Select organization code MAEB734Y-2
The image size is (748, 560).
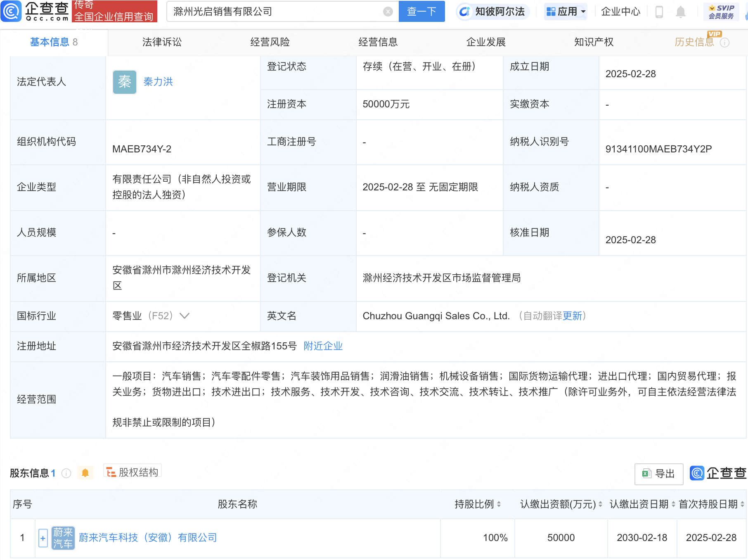point(142,149)
